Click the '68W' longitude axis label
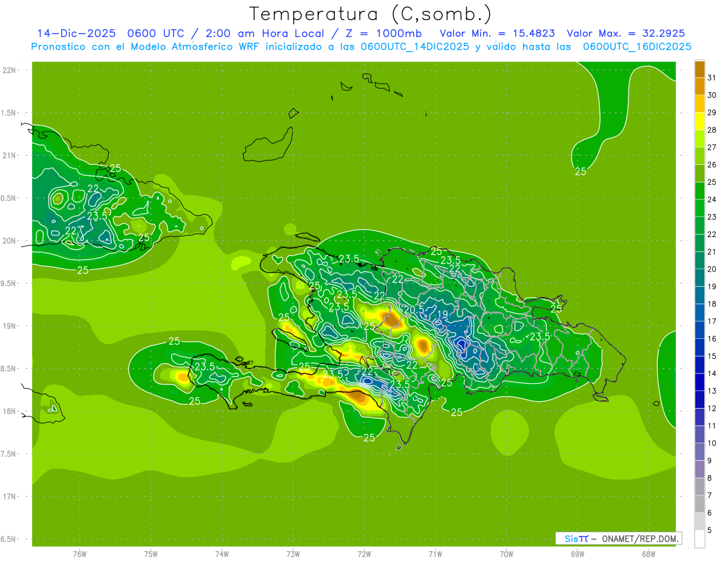This screenshot has height=562, width=728. coord(649,554)
